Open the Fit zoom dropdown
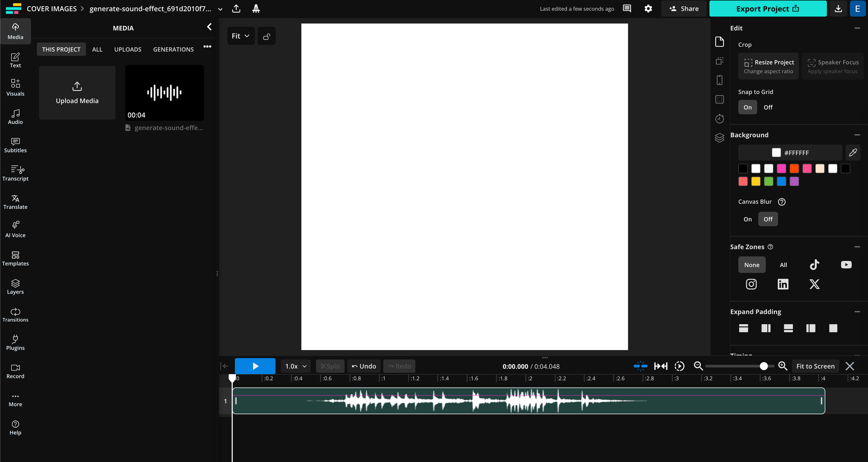Screen dimensions: 868x462 pyautogui.click(x=240, y=36)
